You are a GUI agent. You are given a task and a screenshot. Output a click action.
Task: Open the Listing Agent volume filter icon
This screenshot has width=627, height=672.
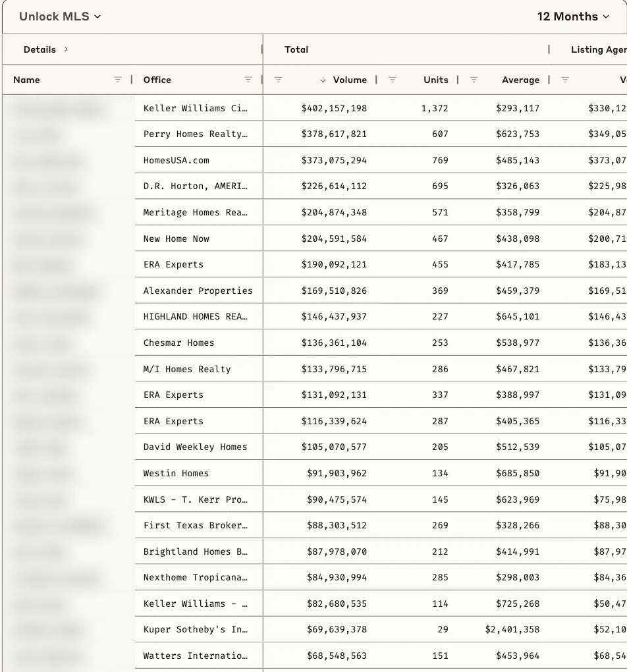point(565,80)
